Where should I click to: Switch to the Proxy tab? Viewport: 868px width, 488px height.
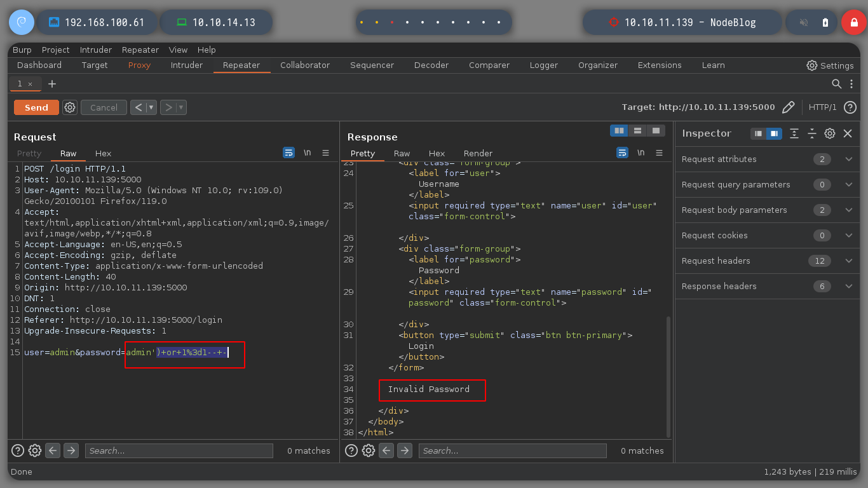139,65
